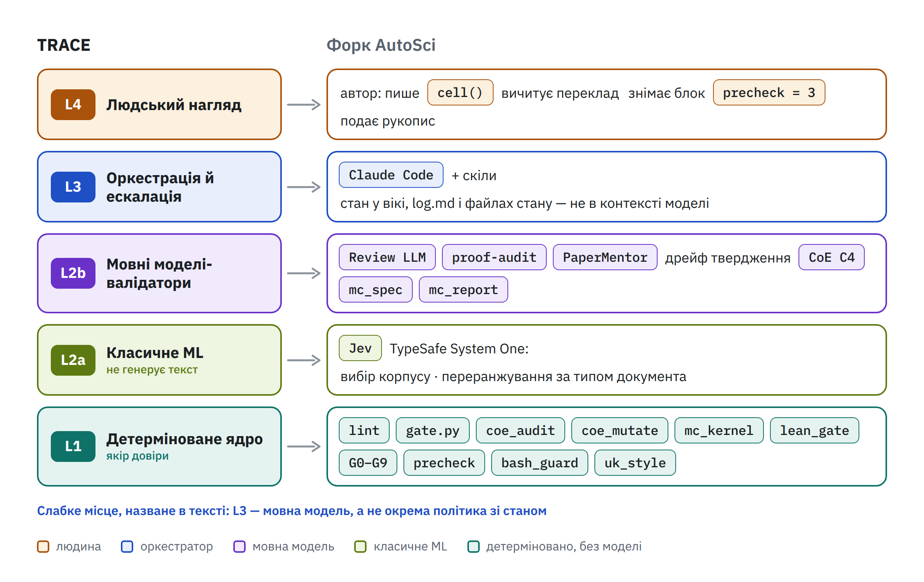Click the blue 'Слабке місце' note
Image resolution: width=924 pixels, height=582 pixels.
(x=292, y=511)
